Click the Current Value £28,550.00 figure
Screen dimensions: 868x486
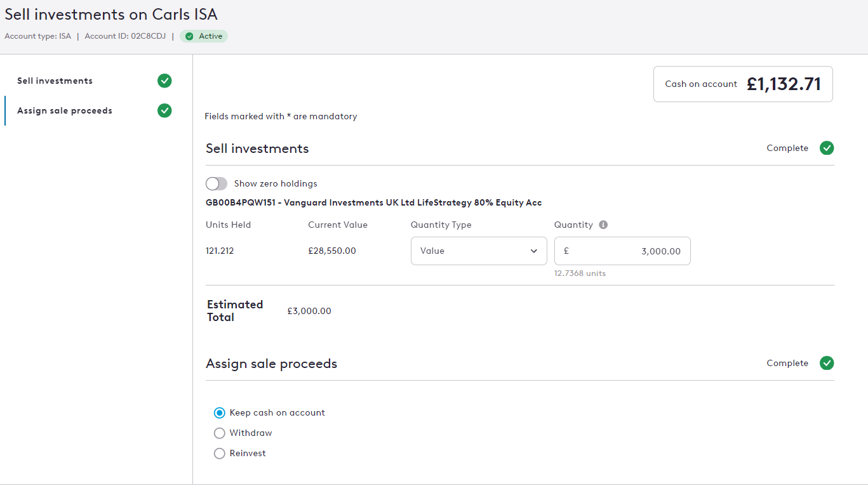tap(332, 251)
